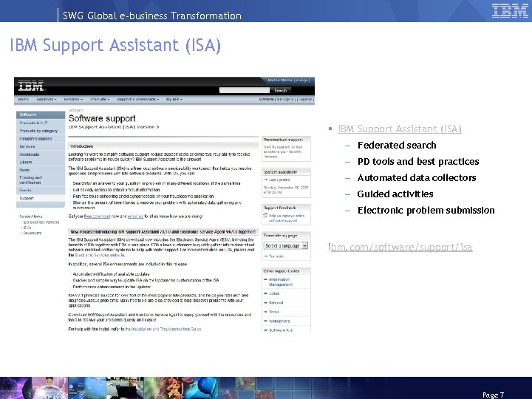Expand the Solutions navigation menu
This screenshot has height=399, width=532.
point(47,100)
